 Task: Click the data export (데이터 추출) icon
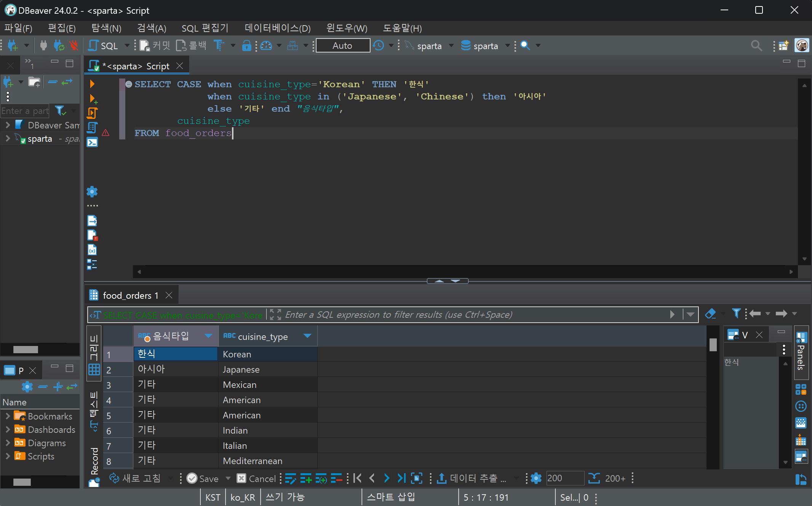click(x=442, y=478)
